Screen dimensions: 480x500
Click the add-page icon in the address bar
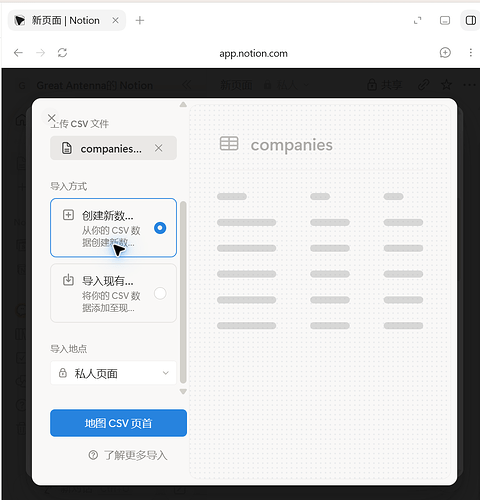(445, 53)
